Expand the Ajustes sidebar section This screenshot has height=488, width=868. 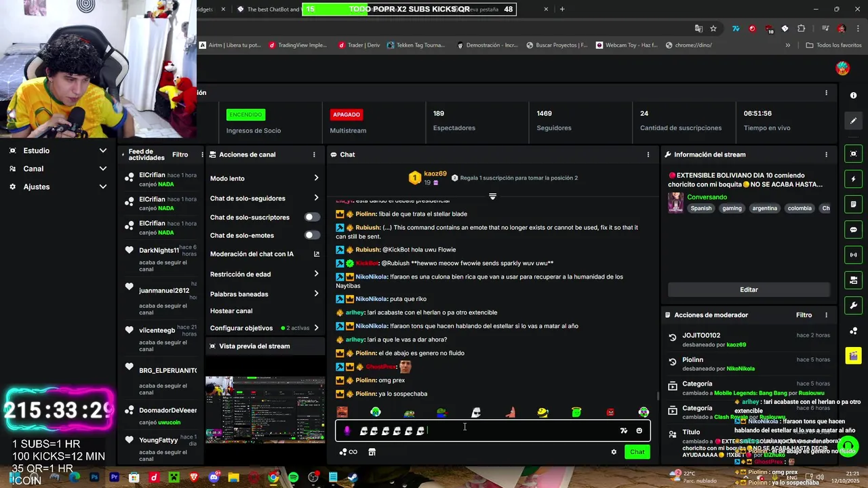pos(58,186)
